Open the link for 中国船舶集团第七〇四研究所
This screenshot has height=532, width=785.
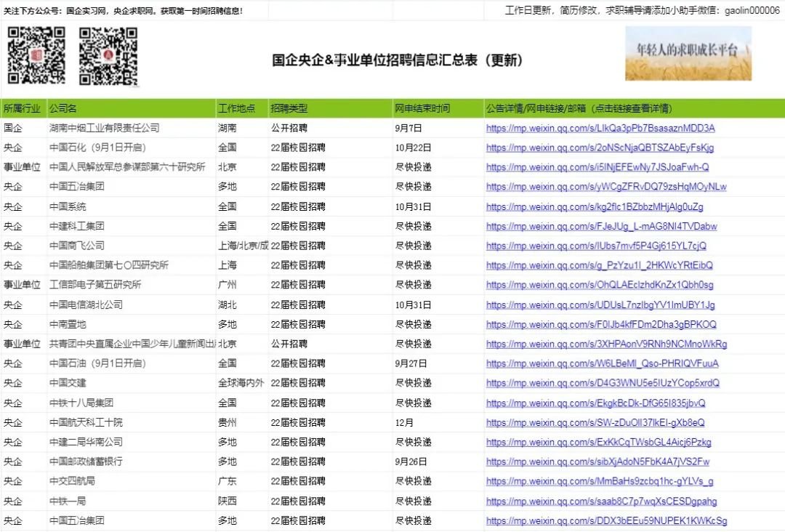599,266
